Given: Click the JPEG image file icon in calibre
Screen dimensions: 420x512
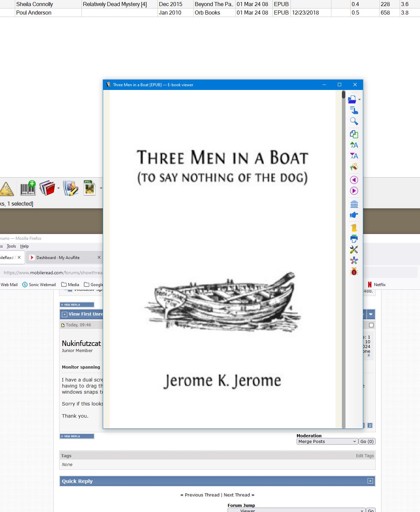Looking at the screenshot, I should [90, 188].
